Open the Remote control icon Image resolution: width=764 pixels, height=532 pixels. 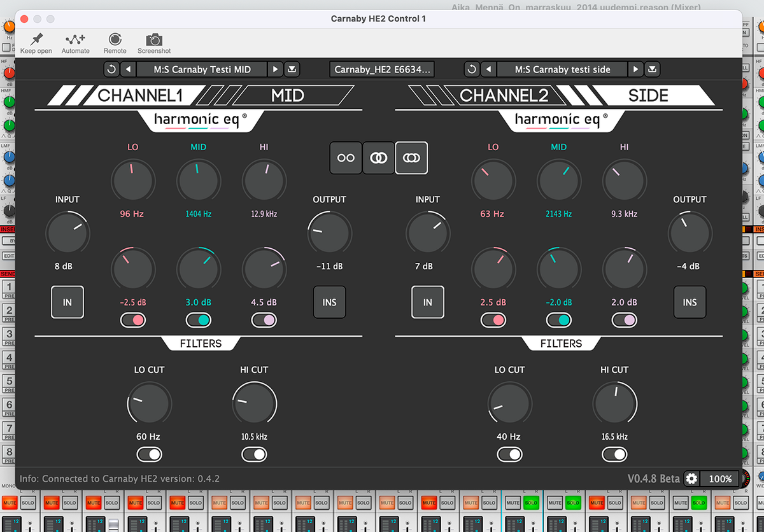[115, 39]
